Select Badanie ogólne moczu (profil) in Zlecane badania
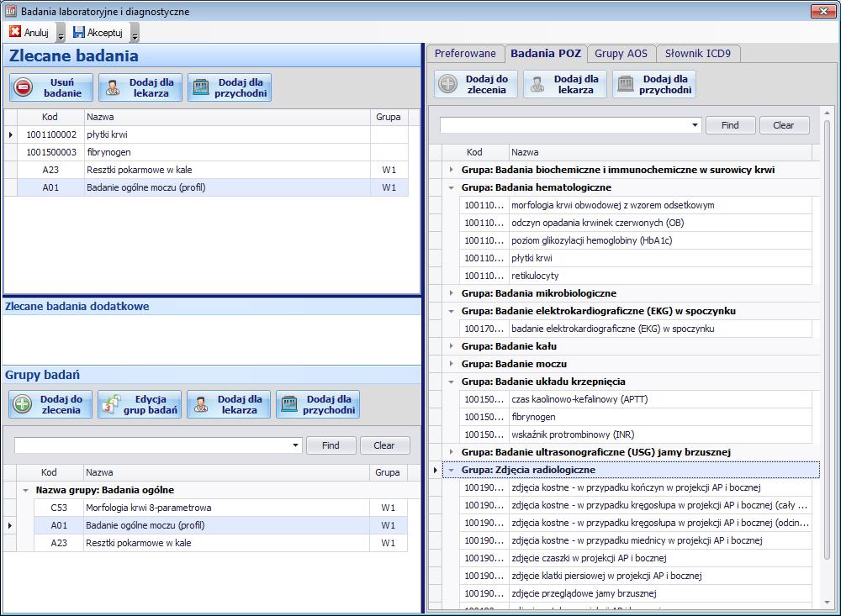 point(213,187)
